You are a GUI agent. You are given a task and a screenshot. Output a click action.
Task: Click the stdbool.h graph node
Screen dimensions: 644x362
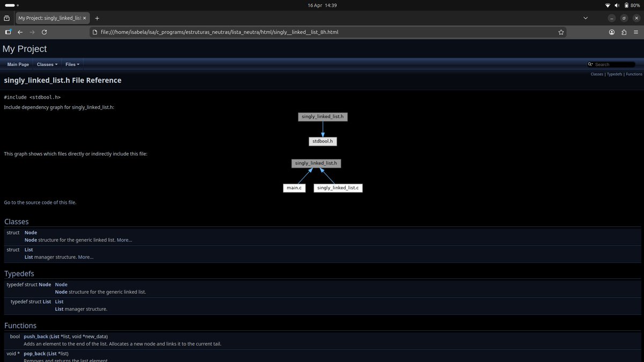click(323, 142)
